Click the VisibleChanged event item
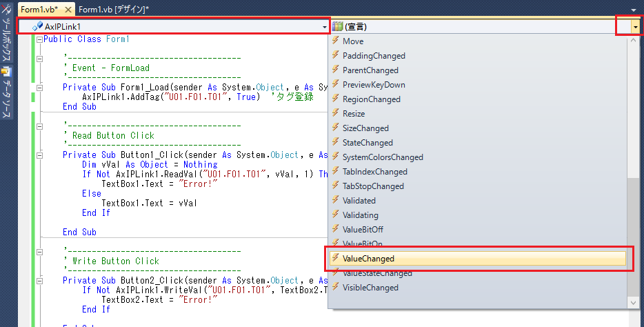 pyautogui.click(x=370, y=288)
